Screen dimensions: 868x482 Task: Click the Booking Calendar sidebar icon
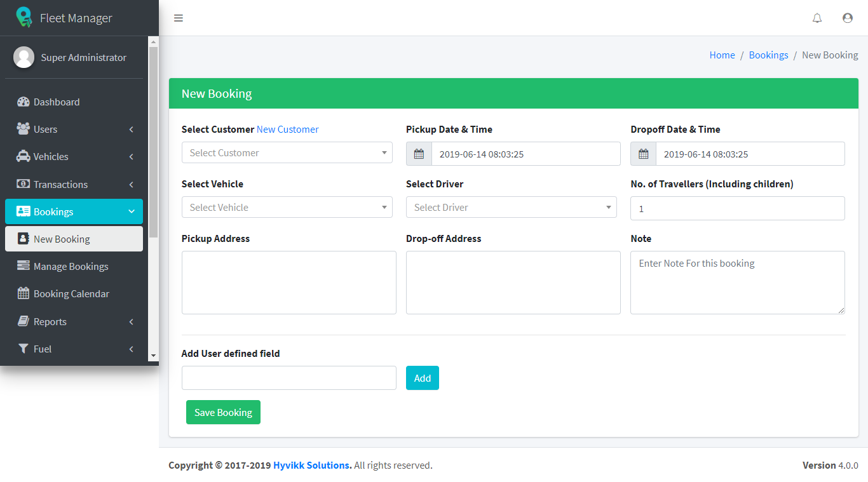24,293
